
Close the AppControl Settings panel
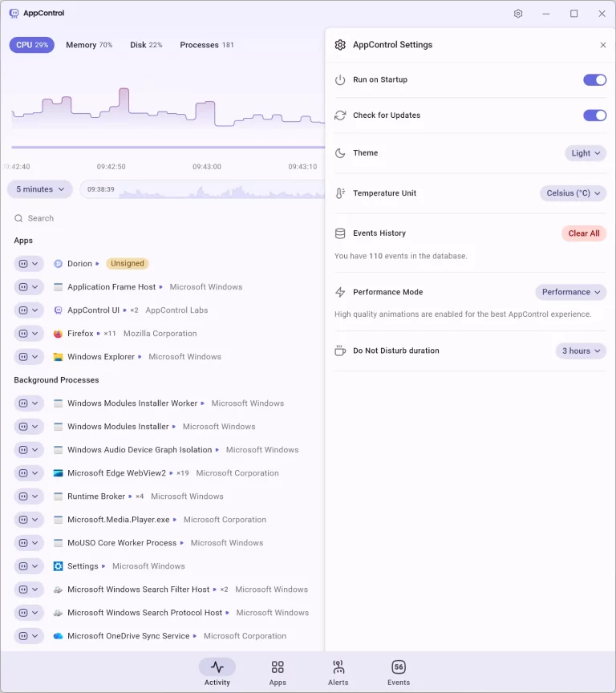603,45
